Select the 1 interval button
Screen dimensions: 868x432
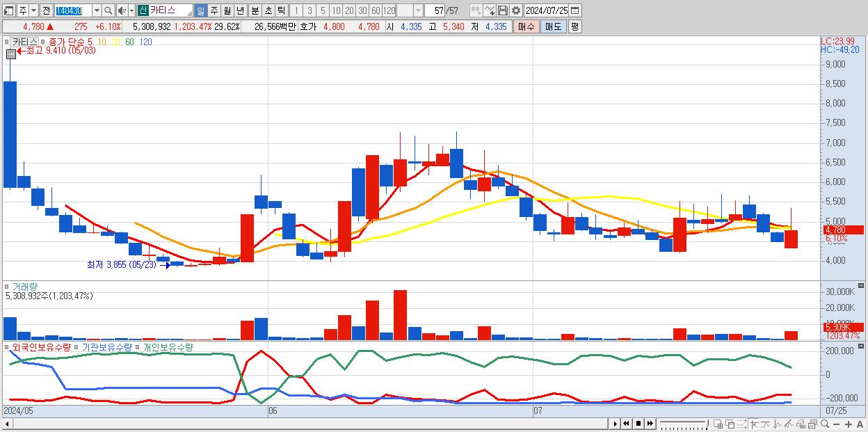[296, 10]
